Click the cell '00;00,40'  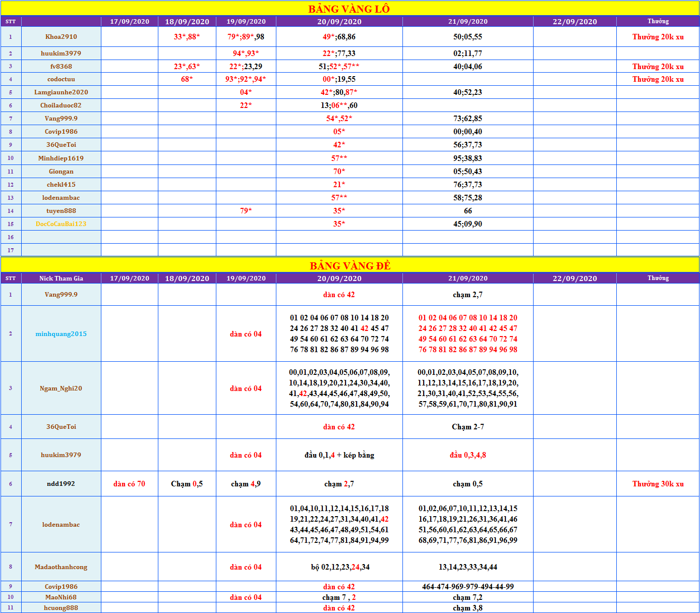[x=468, y=132]
